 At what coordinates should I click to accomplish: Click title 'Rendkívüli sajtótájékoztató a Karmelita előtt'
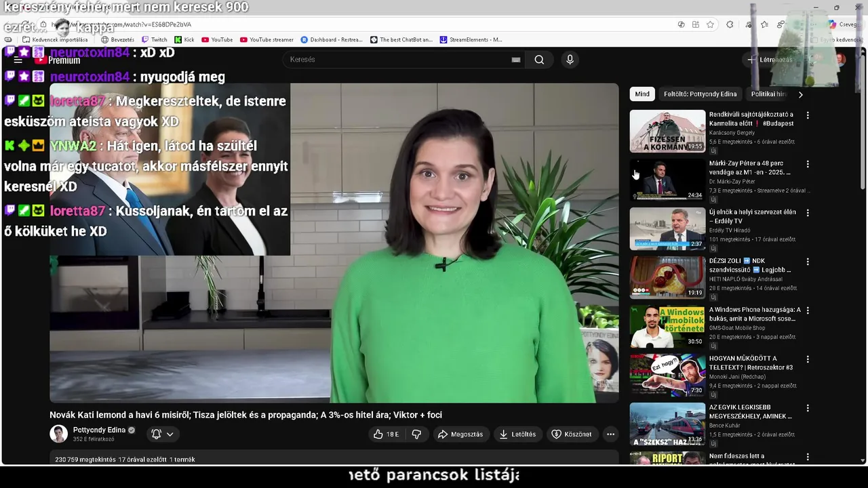[751, 119]
